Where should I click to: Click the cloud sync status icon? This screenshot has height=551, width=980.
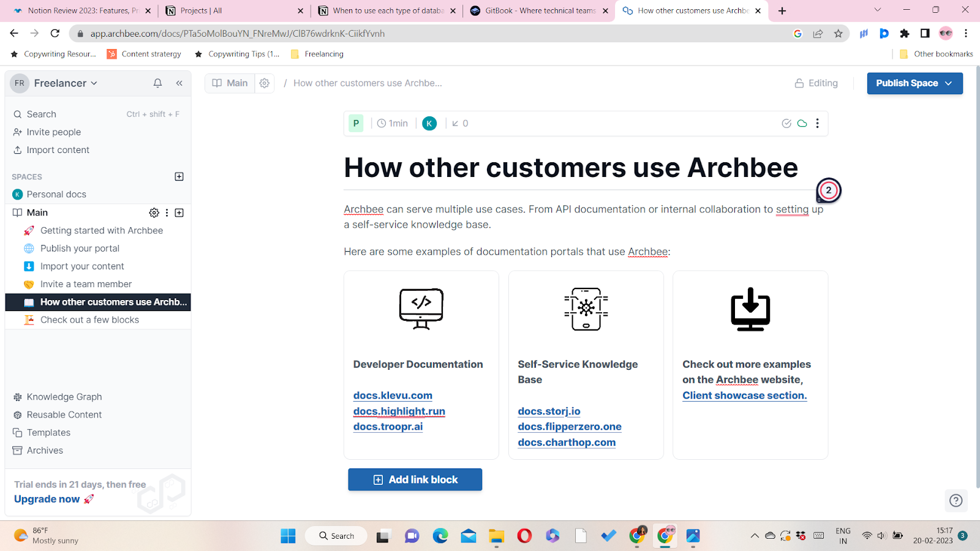pyautogui.click(x=802, y=123)
